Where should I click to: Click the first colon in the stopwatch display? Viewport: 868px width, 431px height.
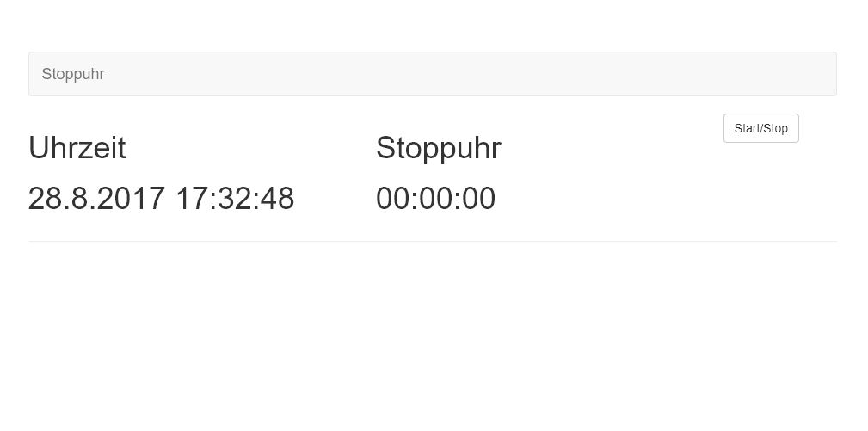[x=414, y=199]
